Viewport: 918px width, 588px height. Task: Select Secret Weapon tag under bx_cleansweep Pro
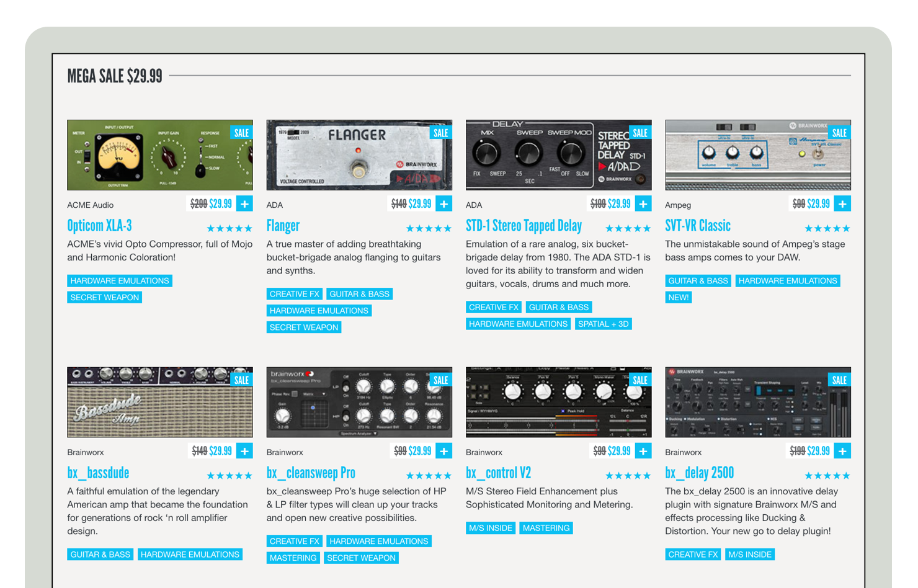[362, 558]
